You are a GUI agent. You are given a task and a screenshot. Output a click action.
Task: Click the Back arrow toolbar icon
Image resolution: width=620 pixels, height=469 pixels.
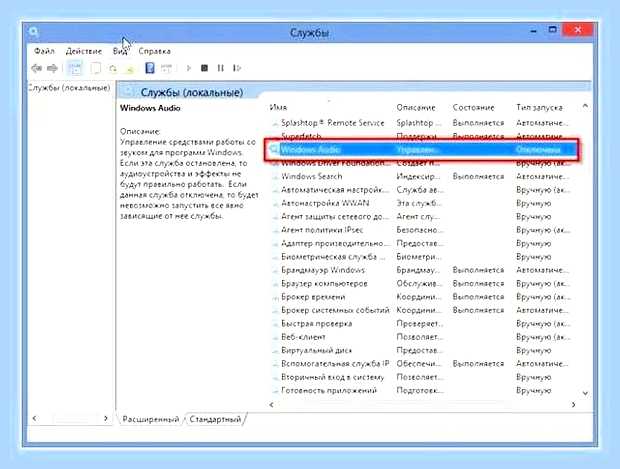(x=36, y=68)
